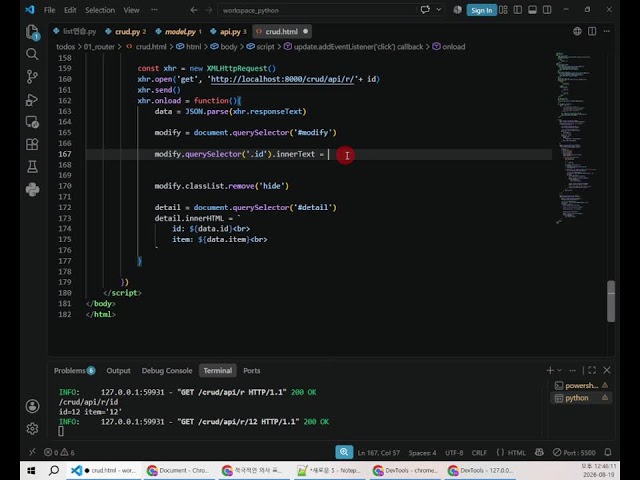Toggle the Primary Side Bar

pos(518,10)
